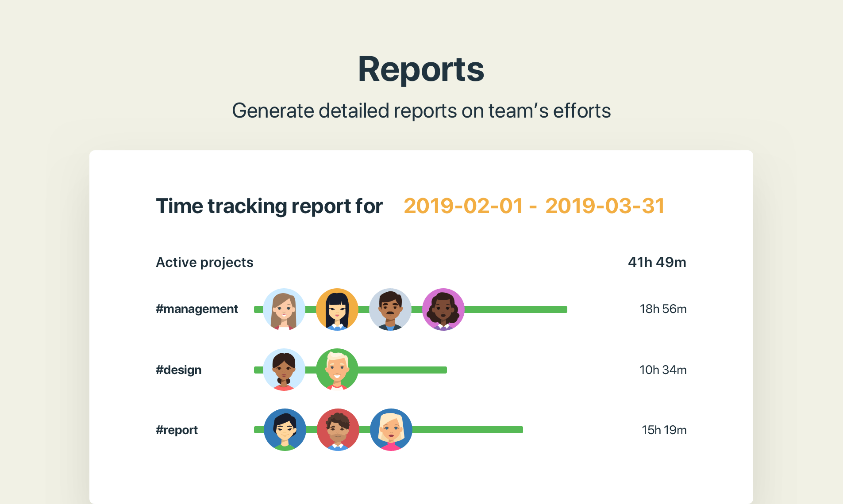This screenshot has width=843, height=504.
Task: Select the blonde avatar in #report row
Action: pos(391,430)
